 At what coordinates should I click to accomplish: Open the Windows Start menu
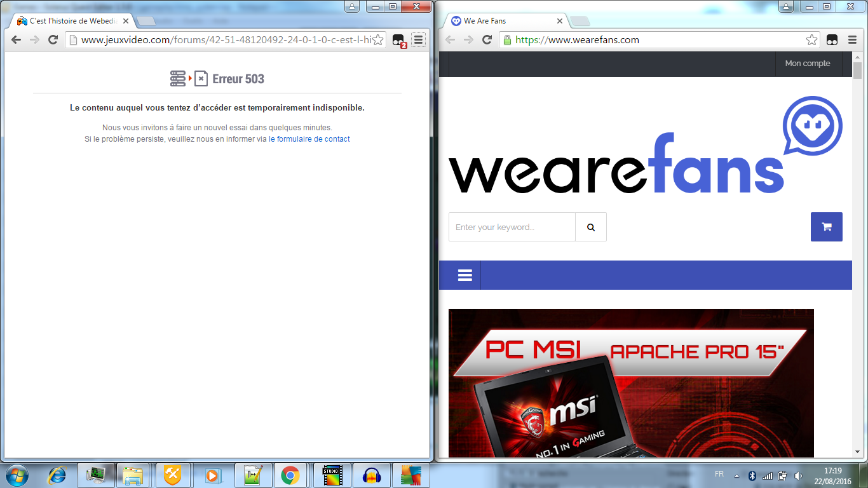coord(17,475)
